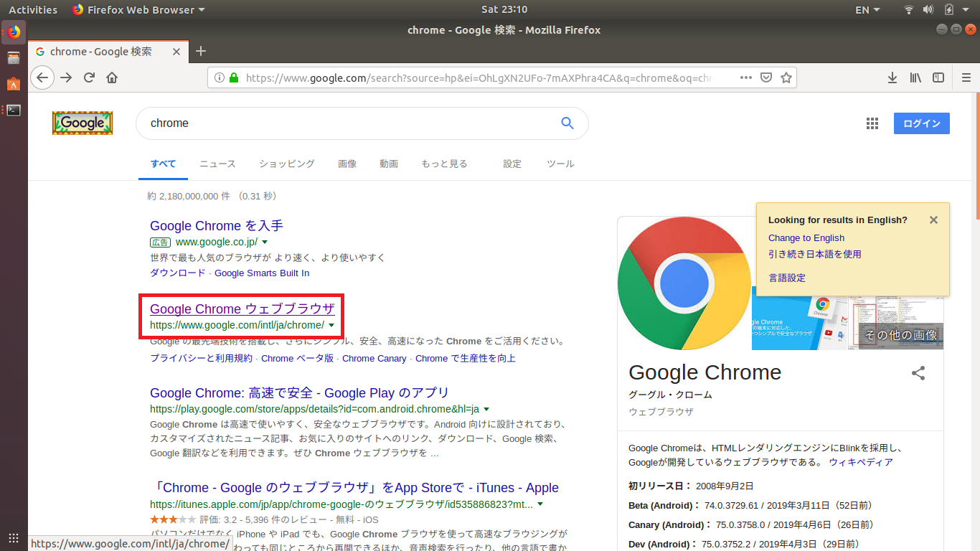Expand the www.google.co.jp ad dropdown arrow
Image resolution: width=980 pixels, height=551 pixels.
[x=265, y=242]
